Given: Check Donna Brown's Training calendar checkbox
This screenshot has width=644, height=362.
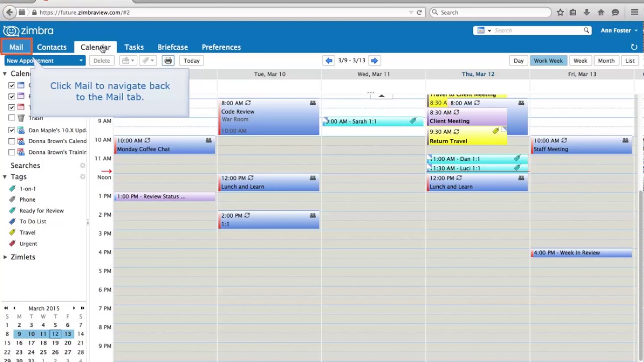Looking at the screenshot, I should coord(12,152).
